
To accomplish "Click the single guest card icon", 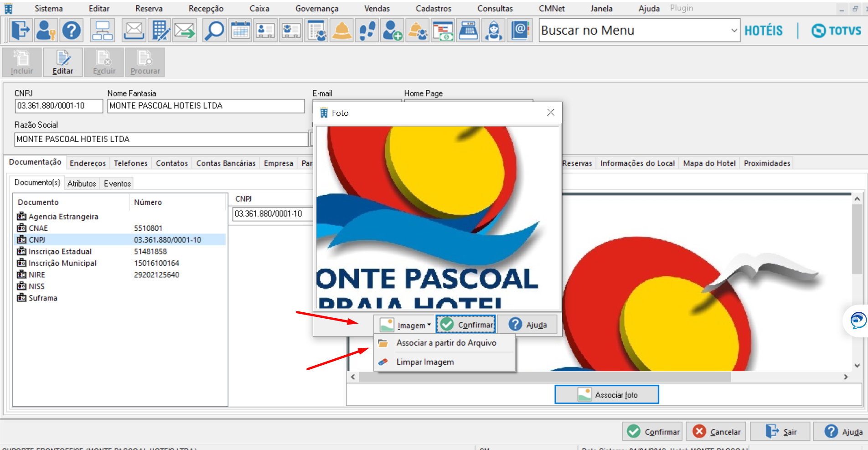I will coord(265,31).
